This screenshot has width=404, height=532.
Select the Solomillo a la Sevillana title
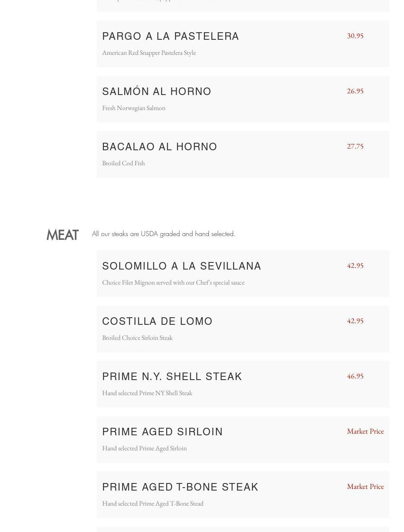[182, 266]
